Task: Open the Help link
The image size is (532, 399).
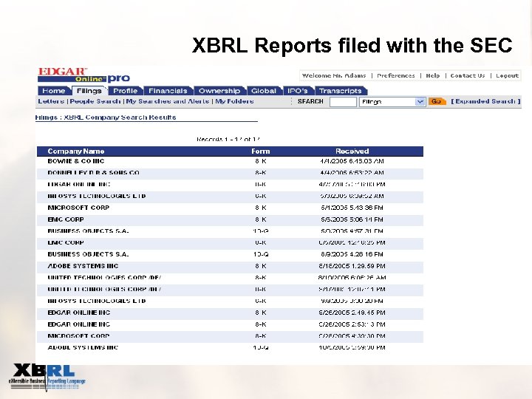Action: tap(432, 75)
